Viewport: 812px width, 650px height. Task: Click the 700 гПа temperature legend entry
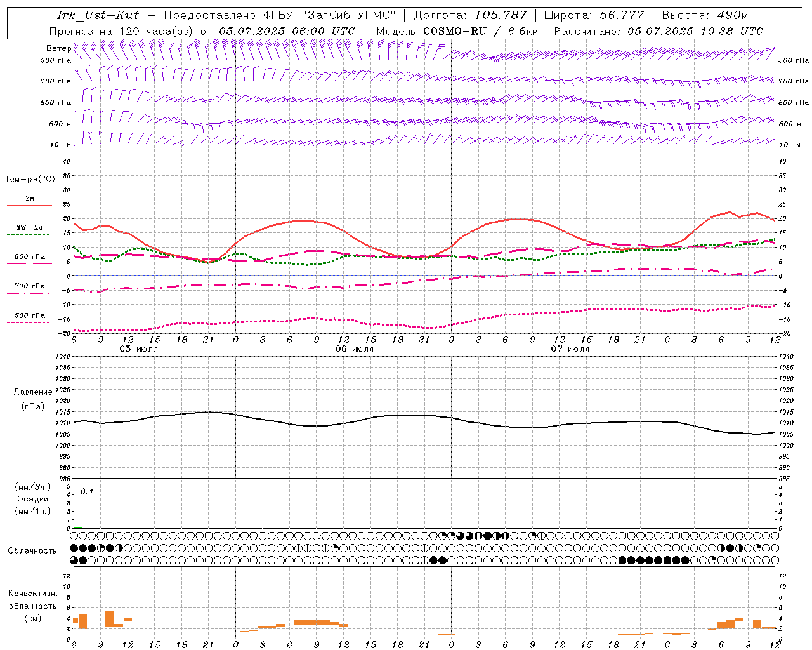coord(30,286)
